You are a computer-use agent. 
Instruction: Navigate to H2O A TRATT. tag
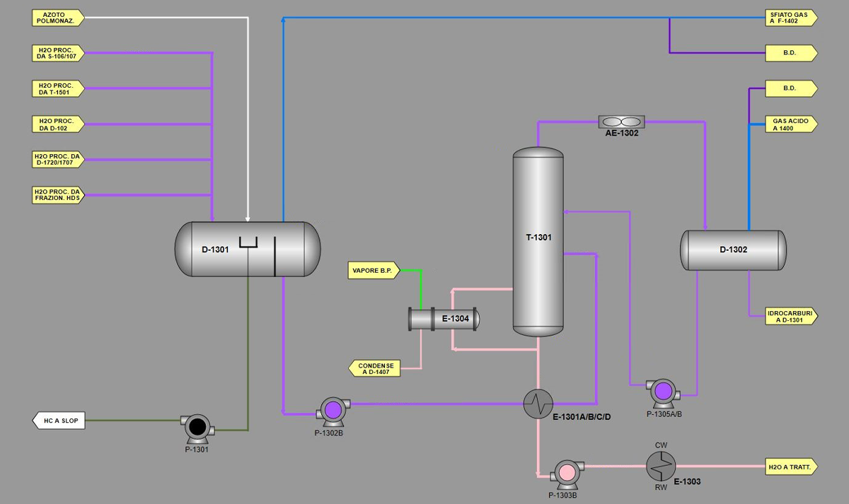[x=791, y=467]
